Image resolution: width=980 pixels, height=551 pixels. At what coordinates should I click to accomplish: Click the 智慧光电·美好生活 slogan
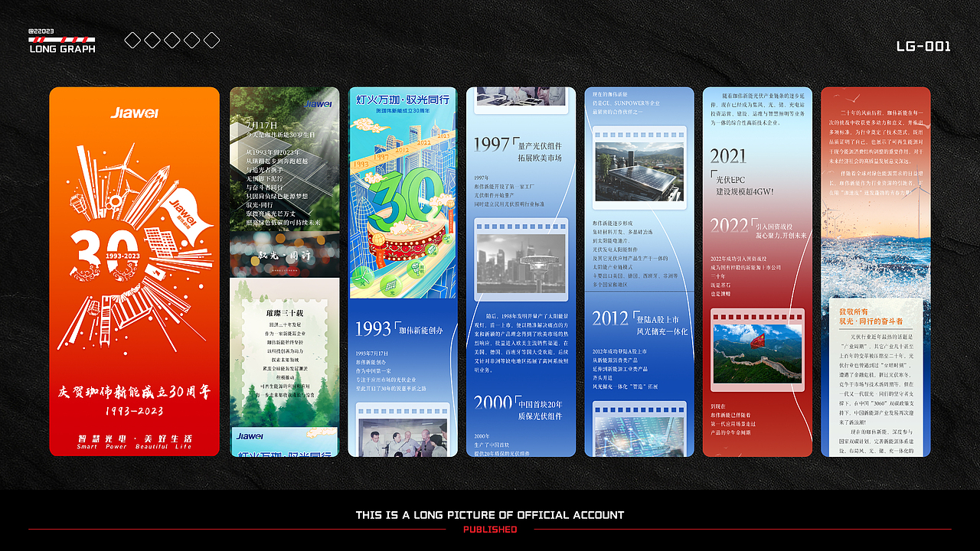(x=134, y=439)
